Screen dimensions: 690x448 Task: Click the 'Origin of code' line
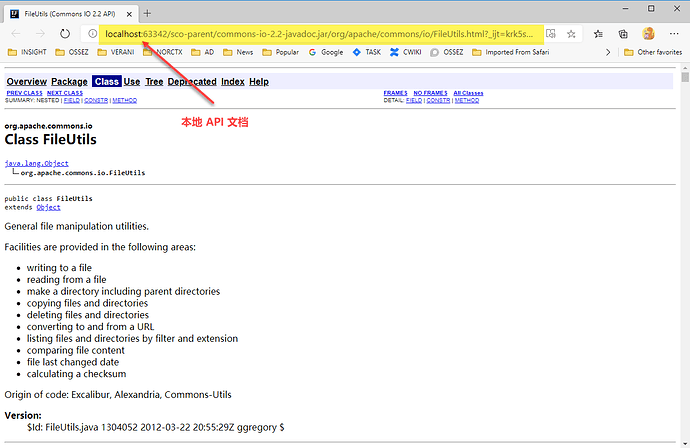point(118,395)
